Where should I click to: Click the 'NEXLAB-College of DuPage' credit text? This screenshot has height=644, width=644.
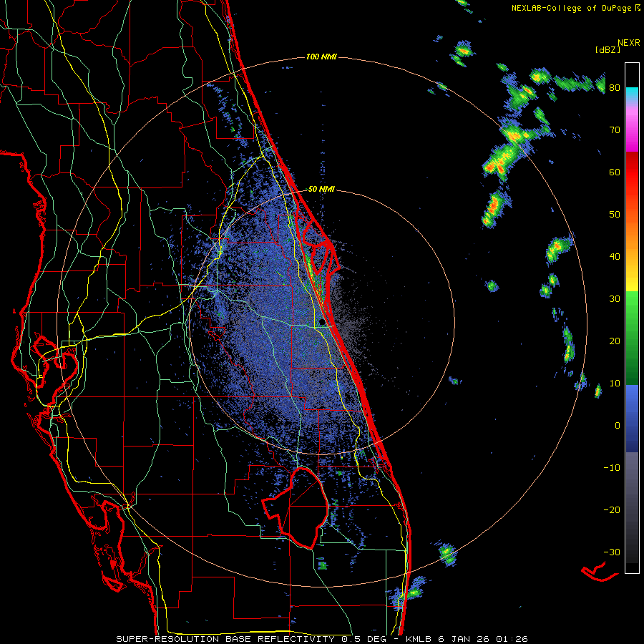[571, 8]
